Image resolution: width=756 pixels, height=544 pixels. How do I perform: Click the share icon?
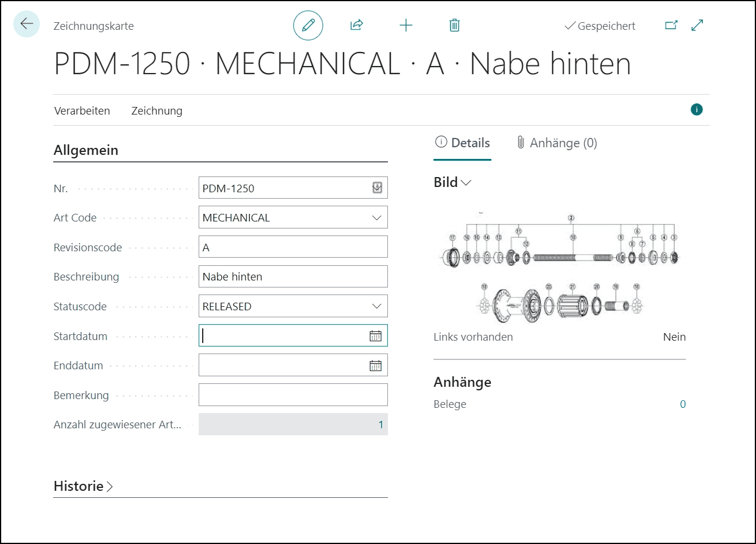(356, 25)
